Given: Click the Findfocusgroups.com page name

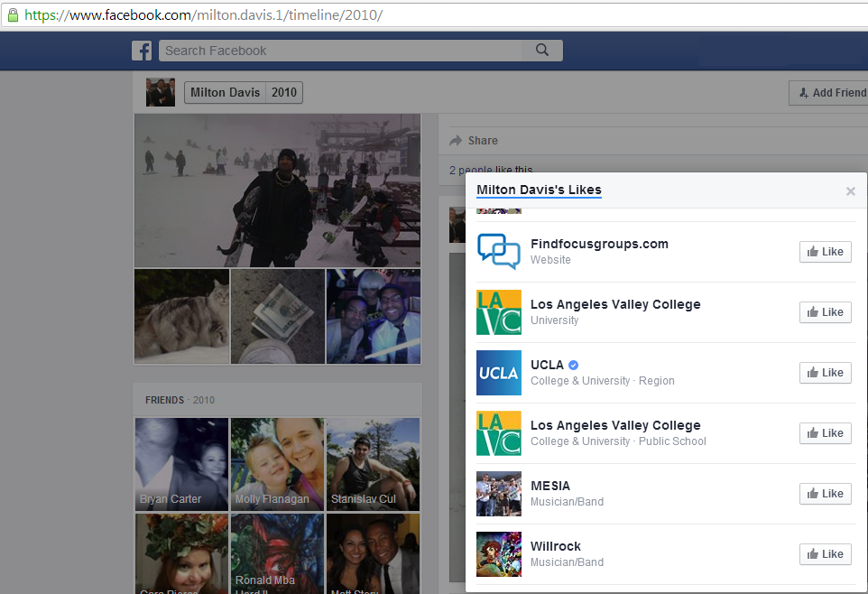Looking at the screenshot, I should 599,244.
